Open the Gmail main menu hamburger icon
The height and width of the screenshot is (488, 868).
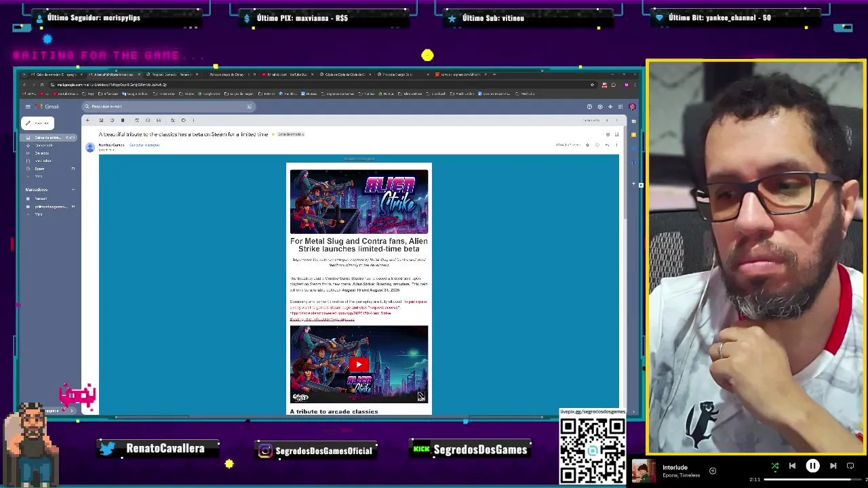coord(28,106)
